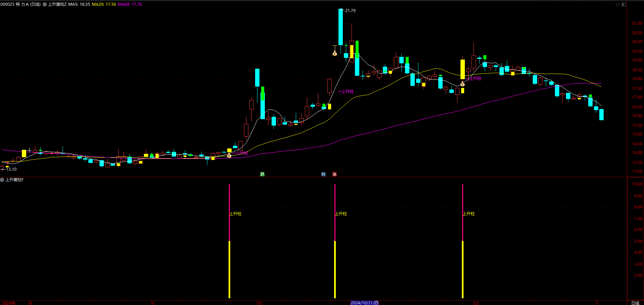This screenshot has height=305, width=644.
Task: Click the first 上升柱 label in the sub-chart
Action: click(x=236, y=214)
